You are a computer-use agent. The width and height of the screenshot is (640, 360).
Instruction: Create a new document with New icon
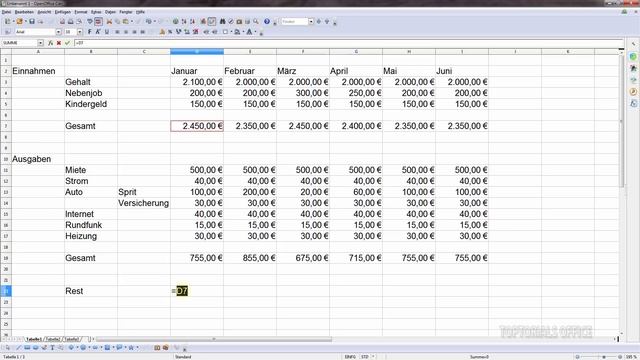coord(7,21)
